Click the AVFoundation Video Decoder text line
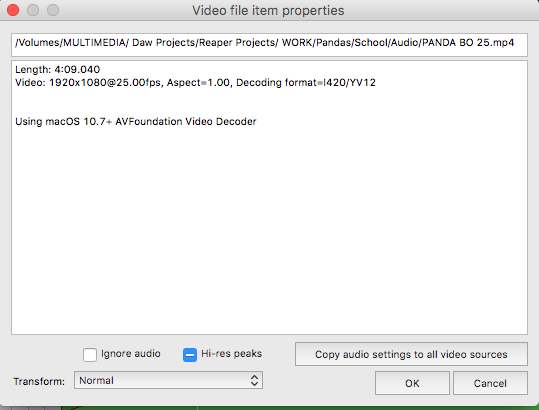Screen dimensions: 539x410 pyautogui.click(x=136, y=121)
